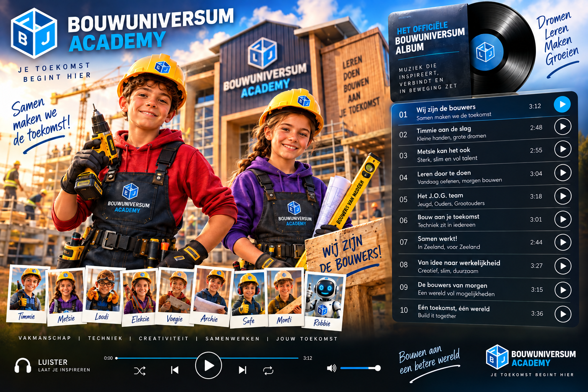The width and height of the screenshot is (588, 392).
Task: Play track 06 Bouw aan je toekomst
Action: pos(563,219)
